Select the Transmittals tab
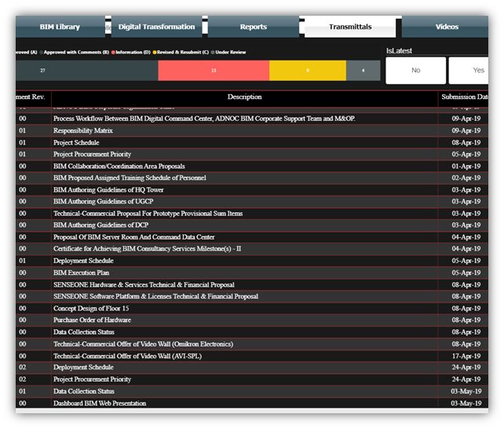Screen dimensions: 504x429 (349, 27)
